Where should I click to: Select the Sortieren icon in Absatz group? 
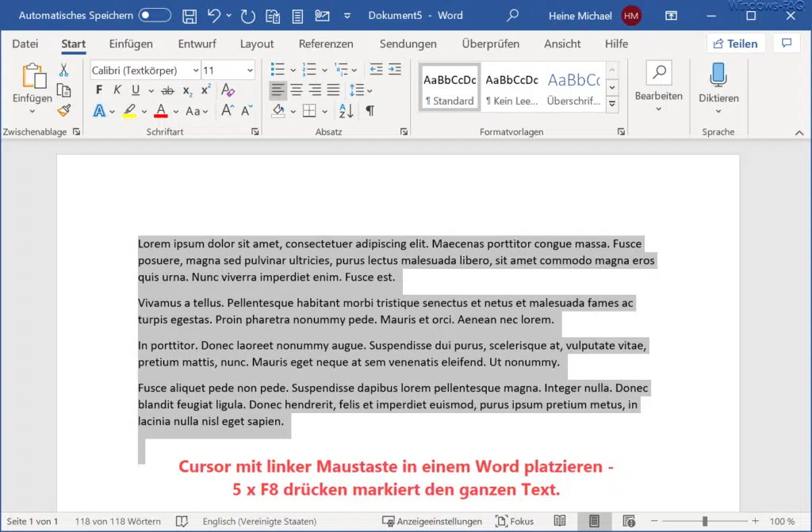347,111
